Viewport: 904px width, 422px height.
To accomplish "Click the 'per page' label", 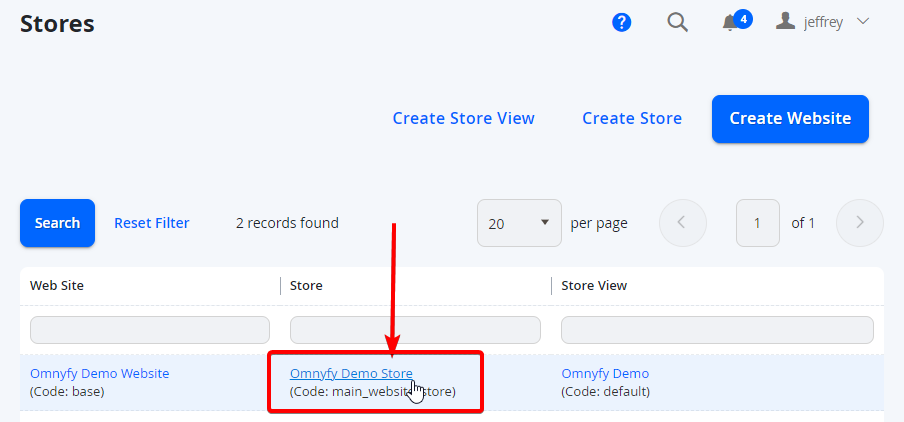I will pos(599,223).
